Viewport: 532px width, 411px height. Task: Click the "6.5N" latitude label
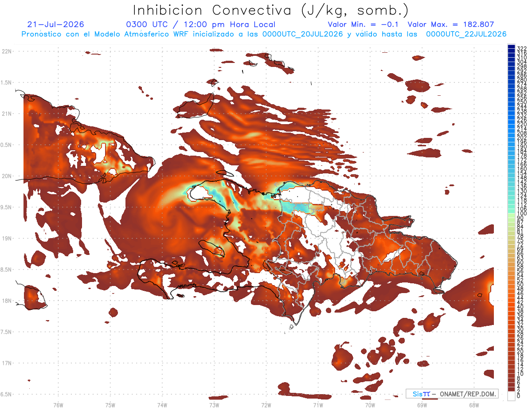6,394
